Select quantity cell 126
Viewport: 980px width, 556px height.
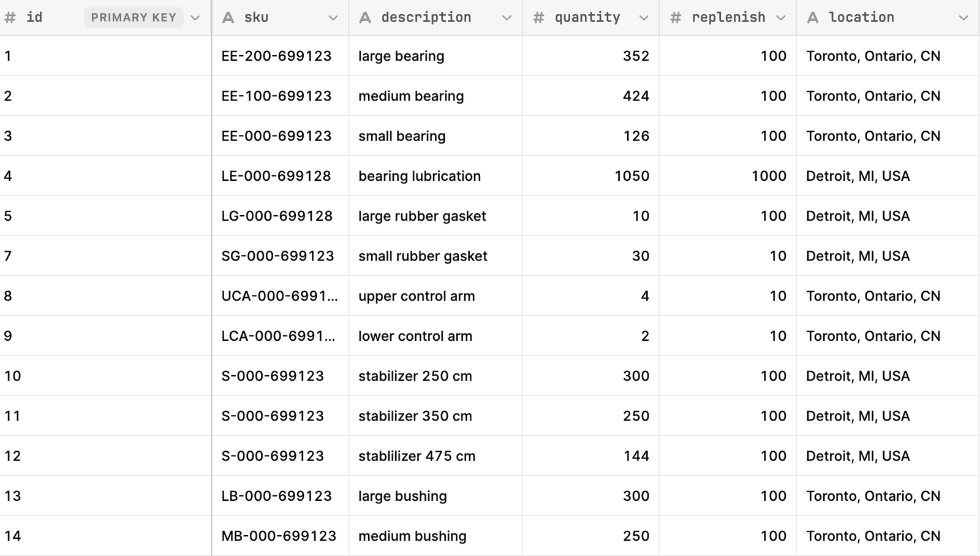pos(590,135)
